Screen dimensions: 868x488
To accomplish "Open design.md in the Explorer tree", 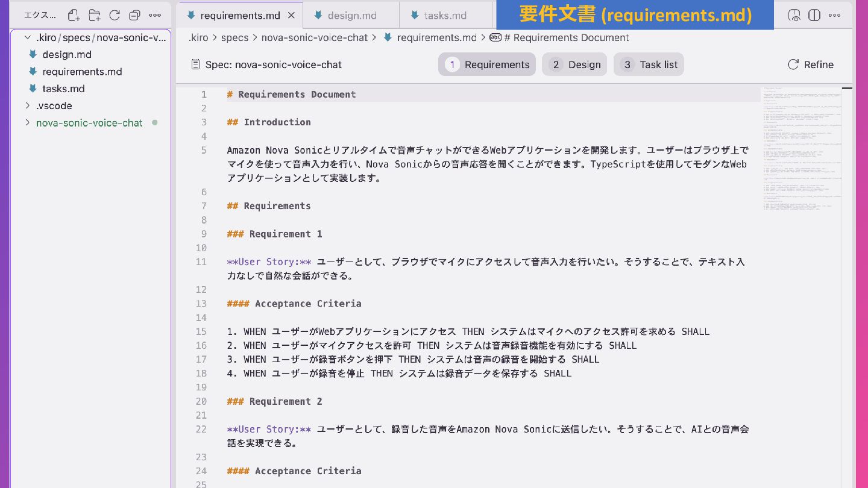I will click(x=67, y=54).
